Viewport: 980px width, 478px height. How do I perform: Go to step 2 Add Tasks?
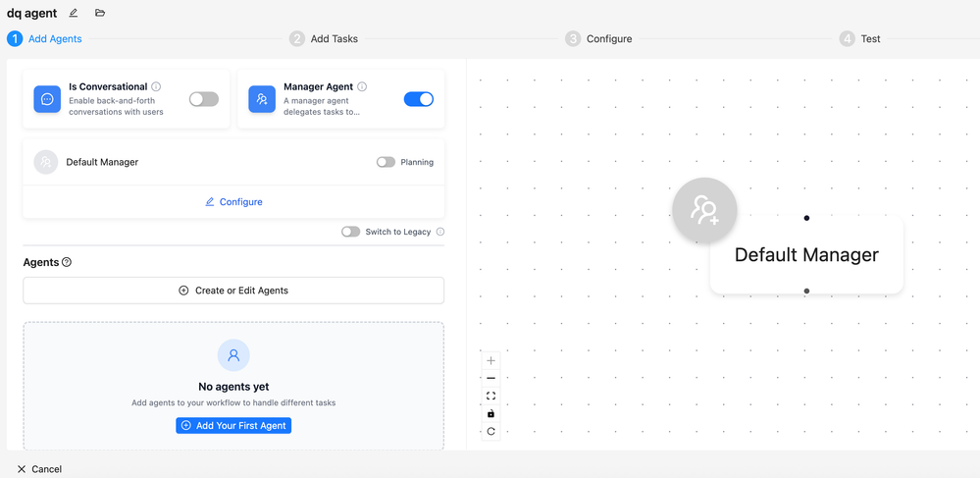pos(324,39)
